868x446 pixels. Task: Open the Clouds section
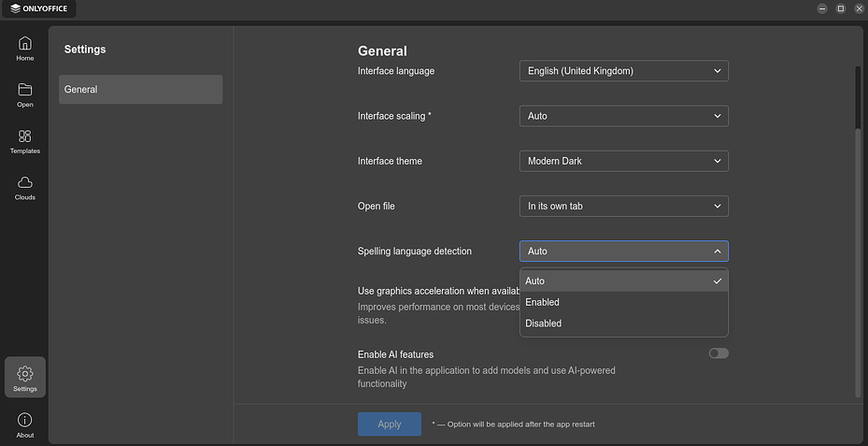(25, 188)
